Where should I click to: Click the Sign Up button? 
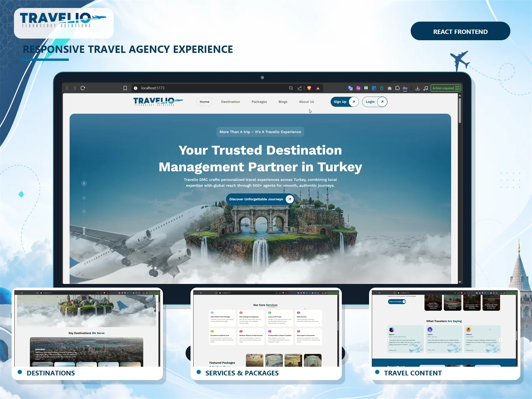point(344,102)
